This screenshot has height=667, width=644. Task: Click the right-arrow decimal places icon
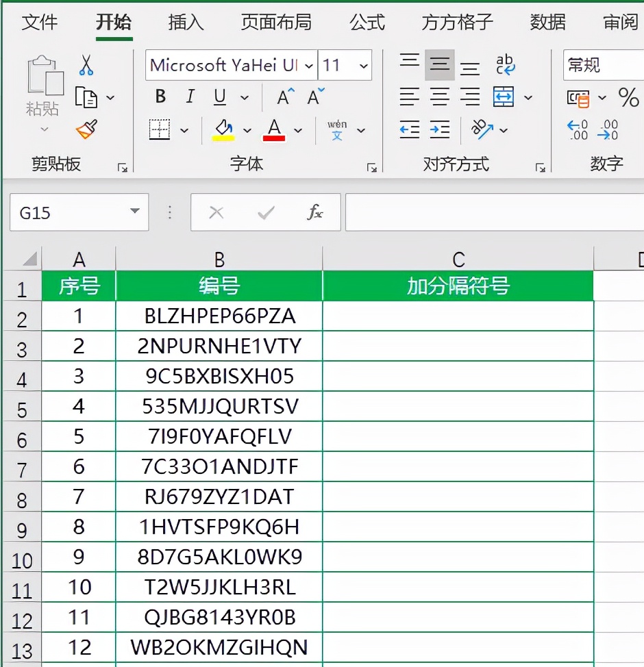tap(608, 129)
